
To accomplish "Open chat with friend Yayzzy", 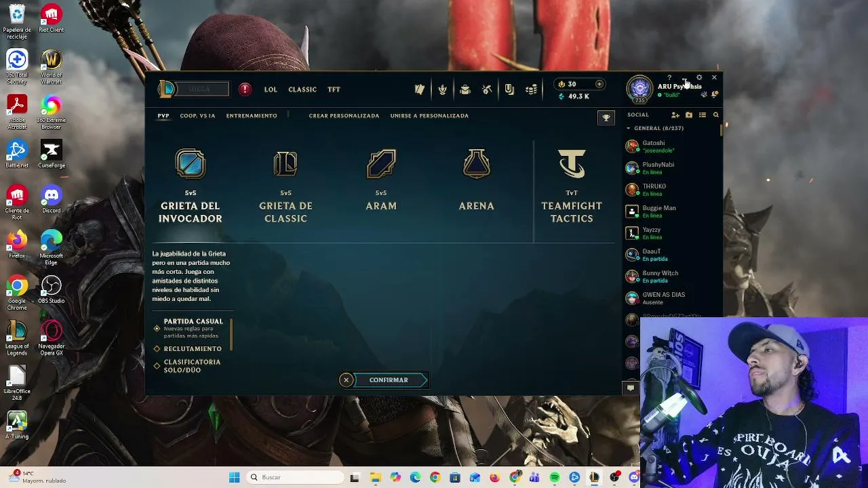I will pyautogui.click(x=671, y=233).
